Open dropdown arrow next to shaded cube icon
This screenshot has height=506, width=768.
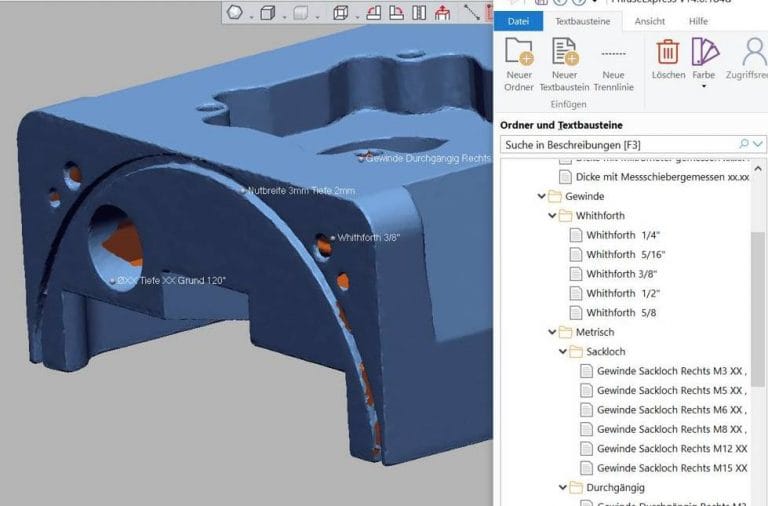[x=284, y=17]
